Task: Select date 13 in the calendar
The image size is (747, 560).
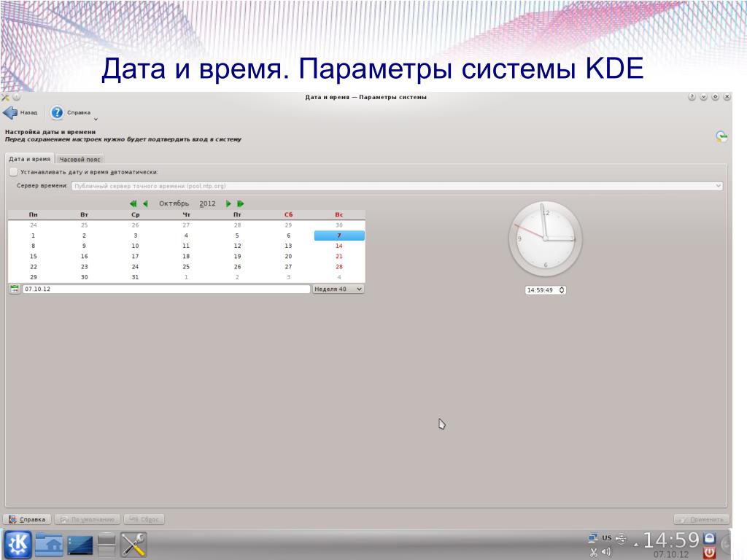Action: coord(288,246)
